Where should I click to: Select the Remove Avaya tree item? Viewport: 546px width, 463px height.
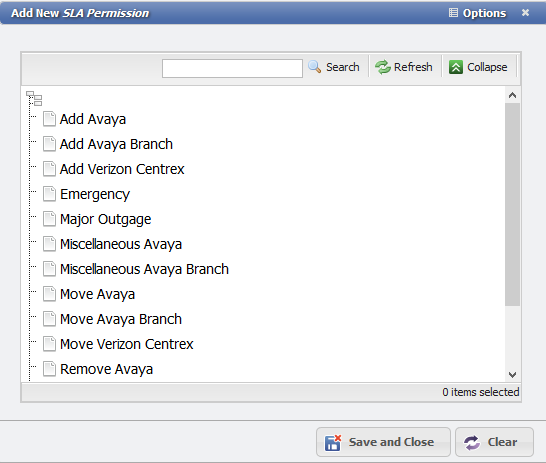point(106,369)
